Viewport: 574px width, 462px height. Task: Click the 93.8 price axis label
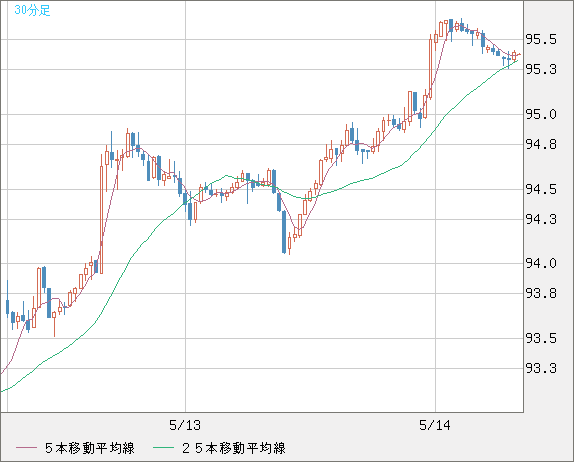pos(541,293)
